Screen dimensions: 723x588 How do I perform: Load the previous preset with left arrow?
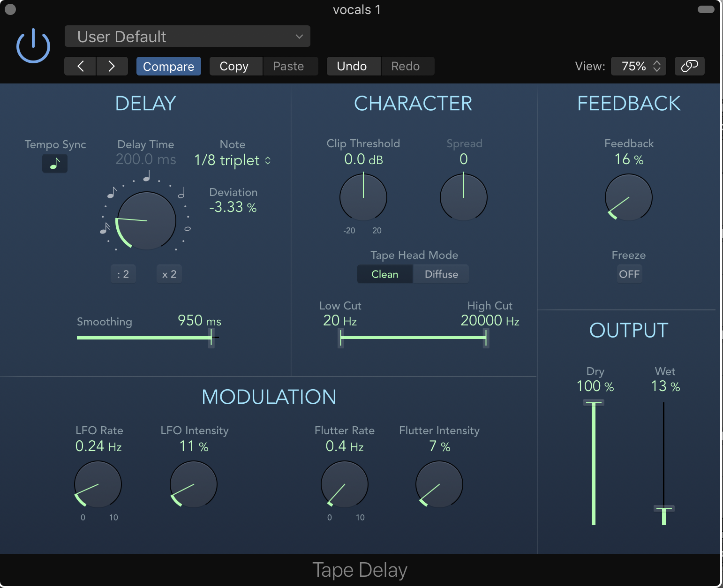pos(80,66)
